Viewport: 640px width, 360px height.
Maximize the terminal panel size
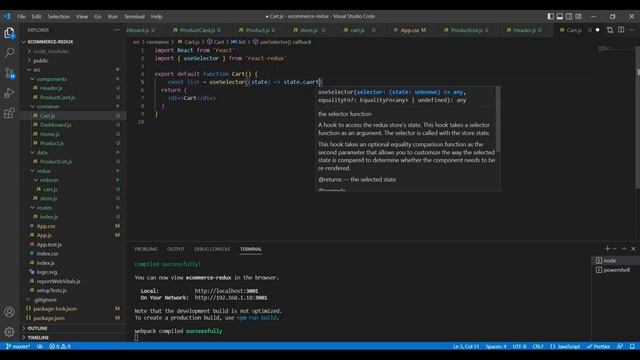point(624,249)
